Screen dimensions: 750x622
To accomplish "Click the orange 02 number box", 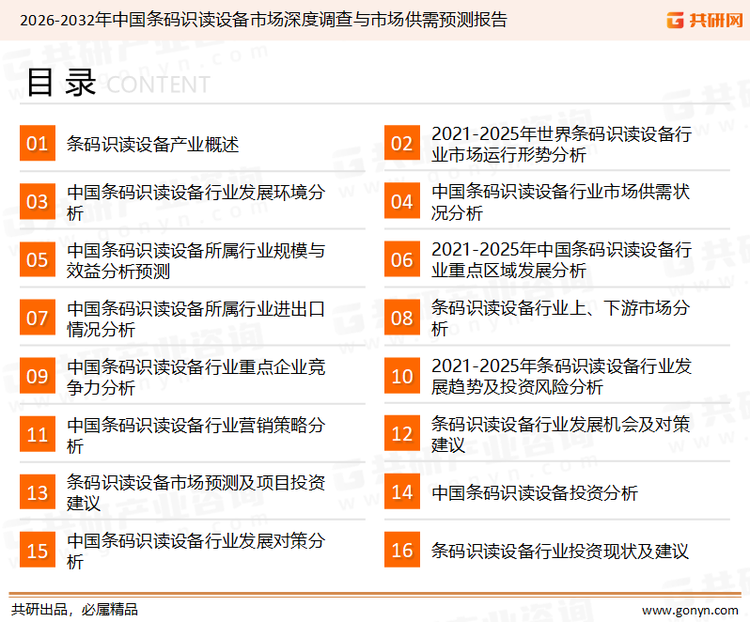I will click(x=402, y=143).
